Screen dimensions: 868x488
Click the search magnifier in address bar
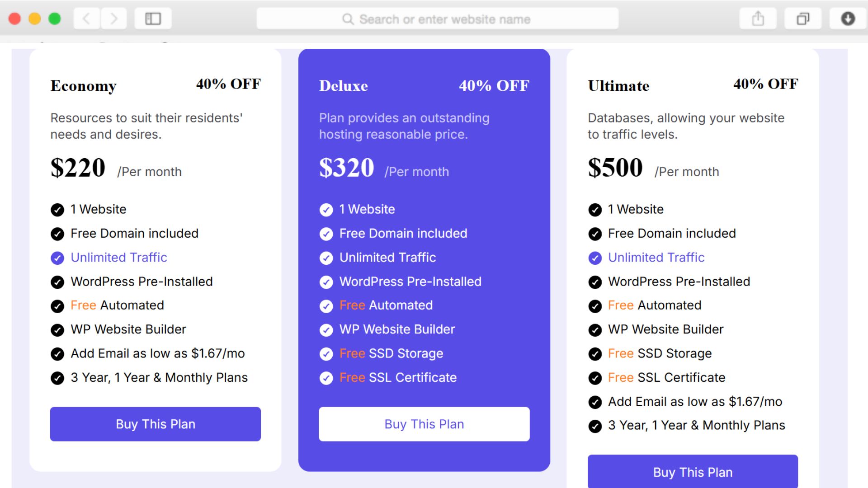pyautogui.click(x=348, y=19)
